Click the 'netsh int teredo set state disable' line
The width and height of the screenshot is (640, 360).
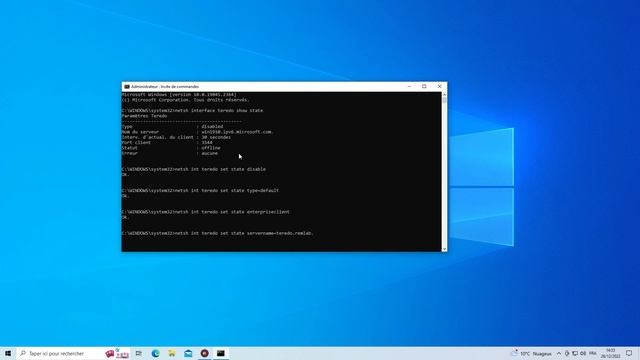(x=193, y=169)
